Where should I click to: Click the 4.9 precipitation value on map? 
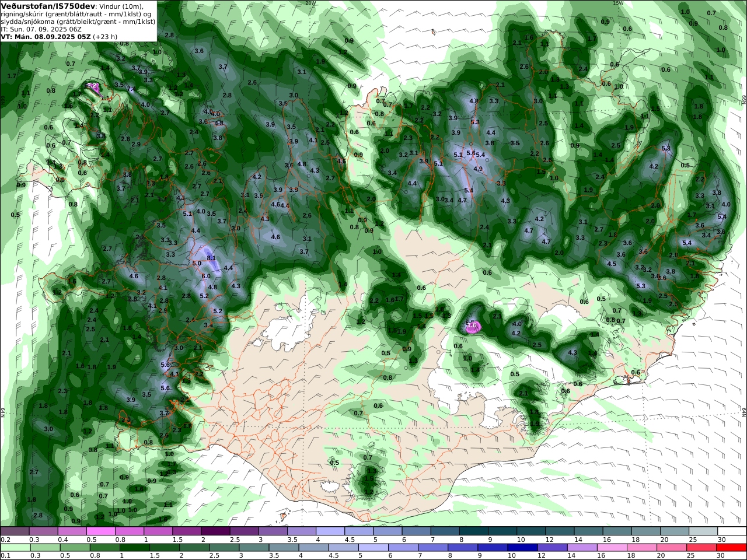click(x=478, y=169)
